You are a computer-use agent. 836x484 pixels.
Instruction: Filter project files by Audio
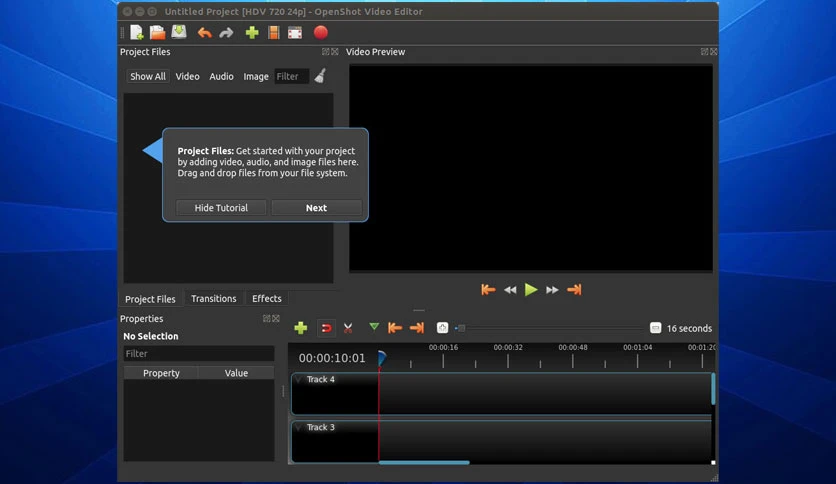click(221, 76)
